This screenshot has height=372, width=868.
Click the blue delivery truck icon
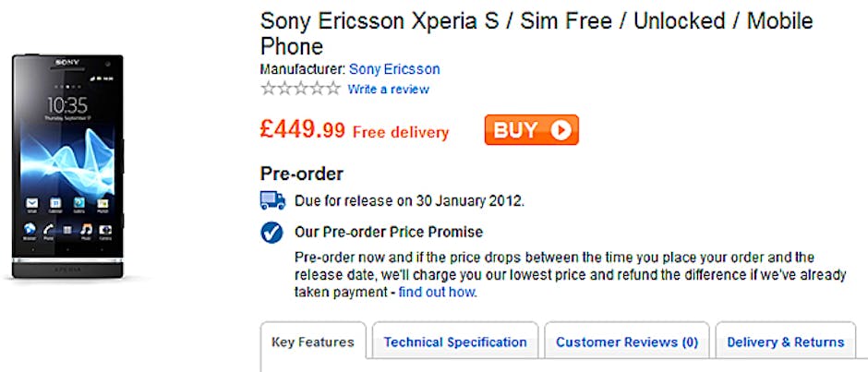coord(272,199)
